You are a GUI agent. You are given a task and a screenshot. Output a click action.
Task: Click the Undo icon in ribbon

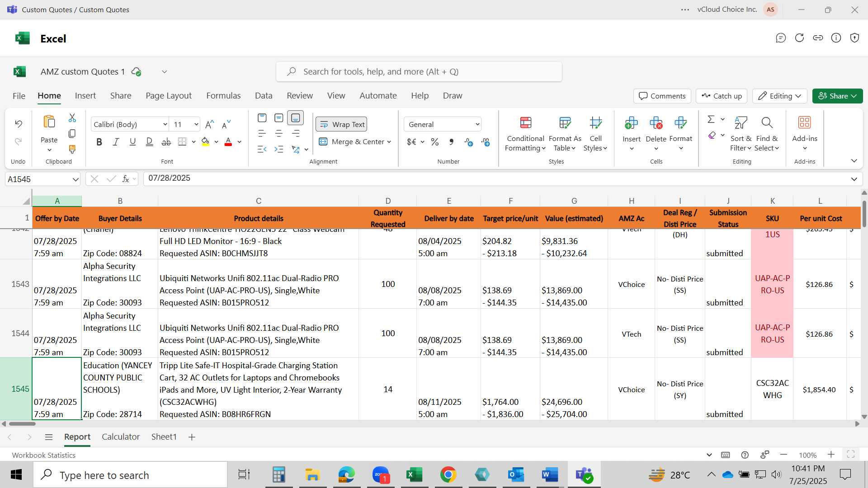click(x=19, y=124)
